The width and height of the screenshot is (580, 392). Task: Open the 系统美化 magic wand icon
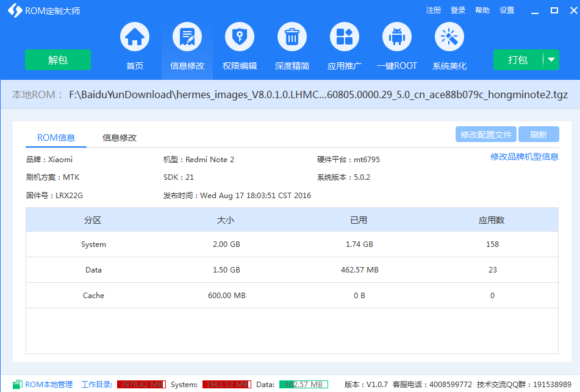pyautogui.click(x=449, y=37)
